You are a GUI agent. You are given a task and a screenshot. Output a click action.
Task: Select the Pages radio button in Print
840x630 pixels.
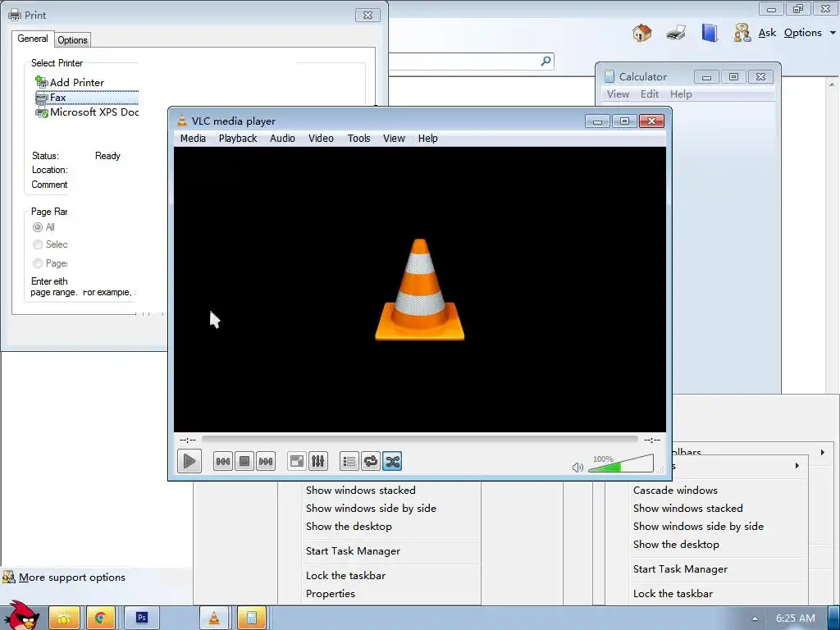pyautogui.click(x=38, y=263)
